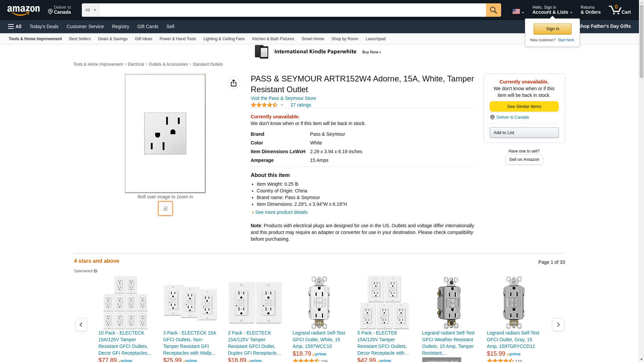Click the magnifying glass search button
The width and height of the screenshot is (644, 362).
click(493, 10)
